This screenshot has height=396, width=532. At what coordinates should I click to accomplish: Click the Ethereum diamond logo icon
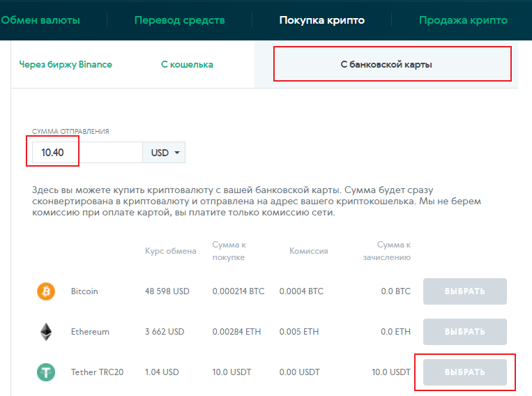click(x=46, y=332)
